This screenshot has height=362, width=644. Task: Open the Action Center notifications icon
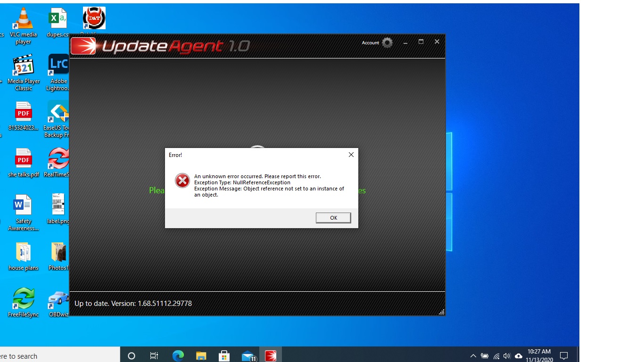(563, 356)
